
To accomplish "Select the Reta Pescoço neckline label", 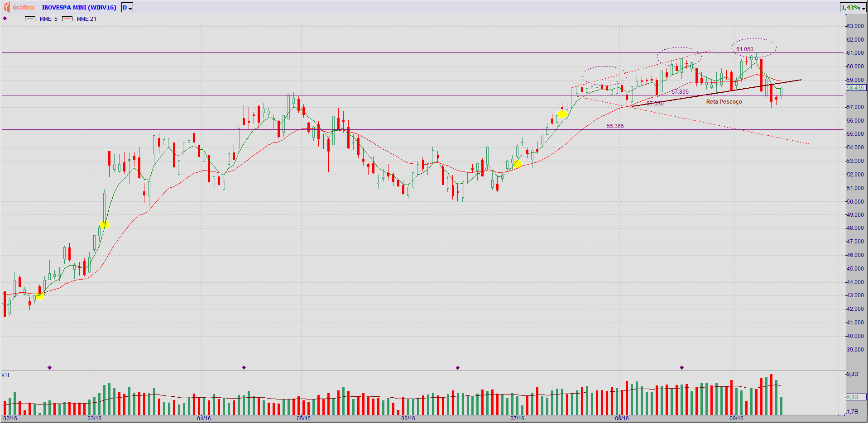I will [x=724, y=102].
